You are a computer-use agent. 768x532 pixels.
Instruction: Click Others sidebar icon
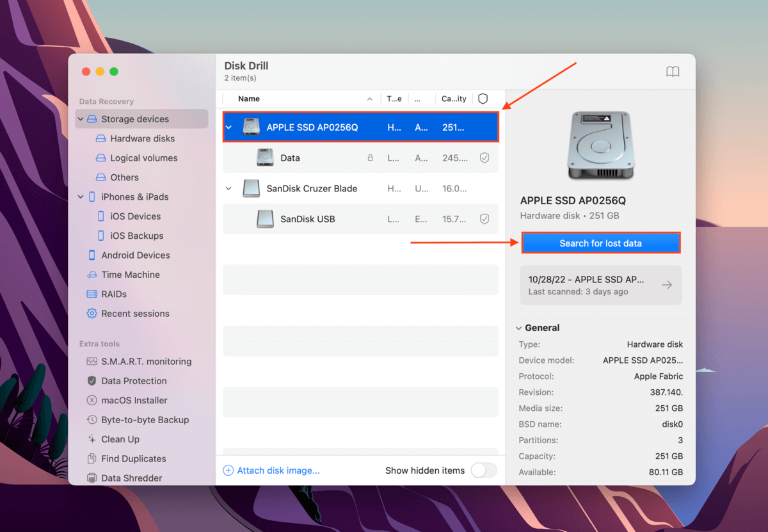[100, 177]
